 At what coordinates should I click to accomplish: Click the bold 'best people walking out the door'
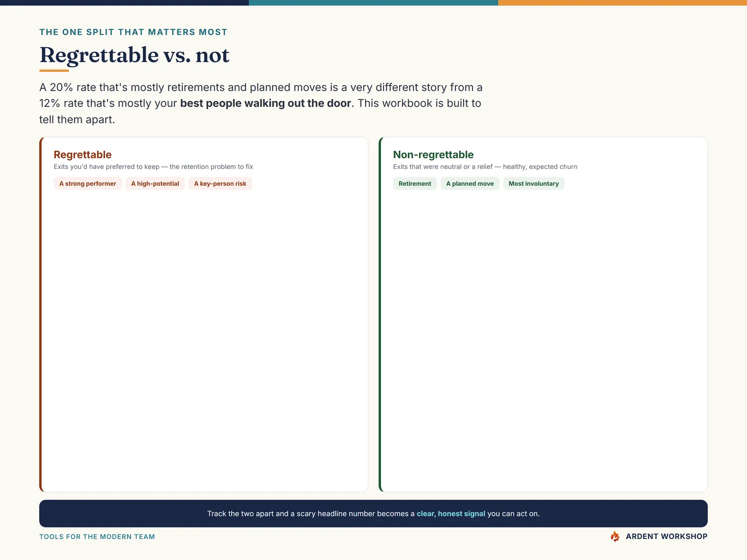(266, 103)
